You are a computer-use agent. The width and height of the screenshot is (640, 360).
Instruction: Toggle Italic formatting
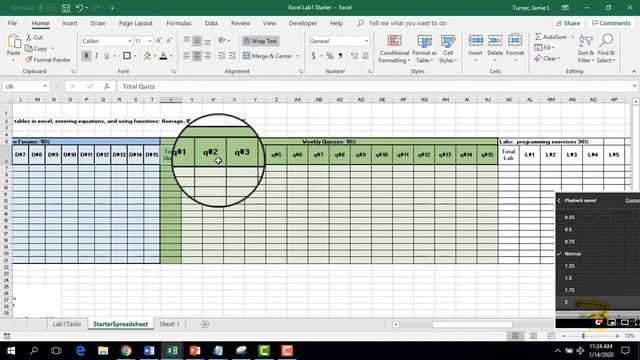click(96, 56)
